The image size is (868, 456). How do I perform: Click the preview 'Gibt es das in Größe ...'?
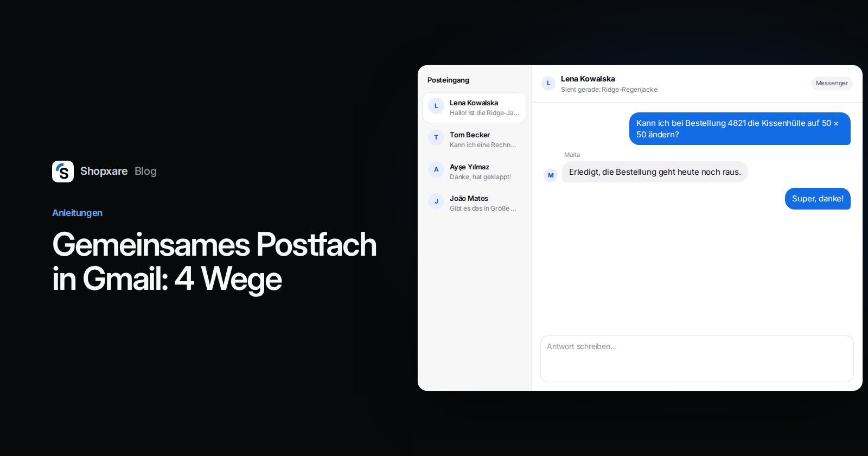[483, 208]
